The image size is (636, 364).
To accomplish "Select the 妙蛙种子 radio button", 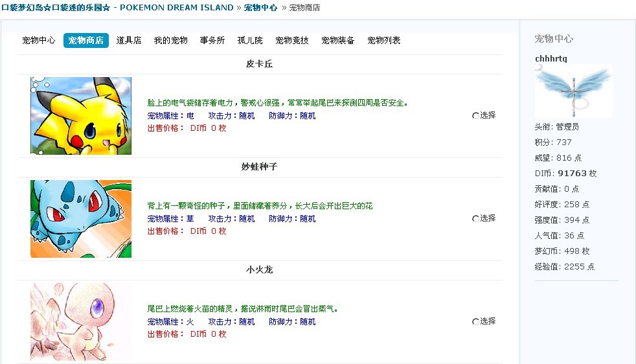I will [476, 219].
